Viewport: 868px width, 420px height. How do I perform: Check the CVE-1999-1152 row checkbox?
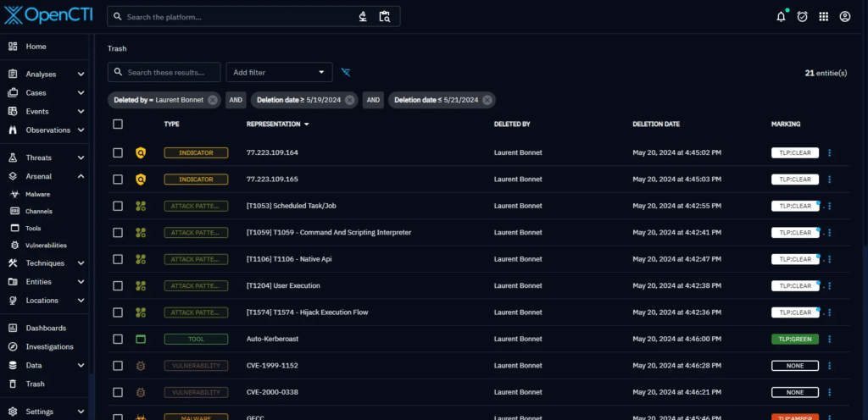(x=118, y=366)
